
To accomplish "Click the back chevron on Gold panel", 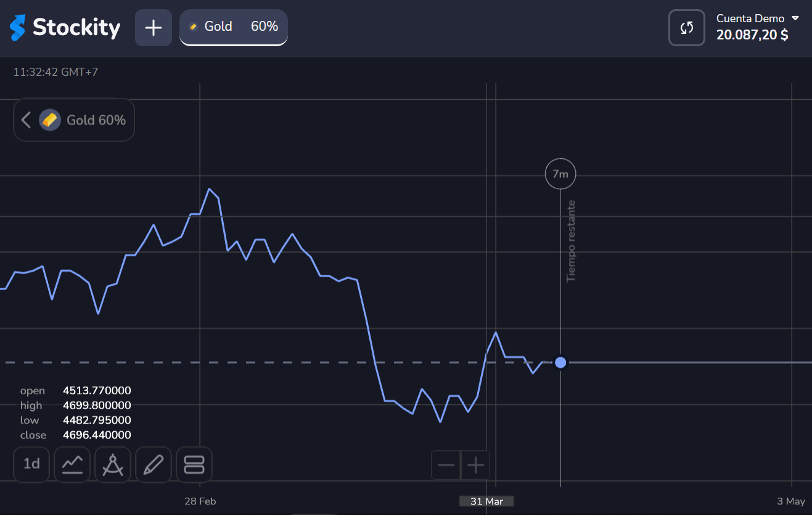I will [x=26, y=120].
